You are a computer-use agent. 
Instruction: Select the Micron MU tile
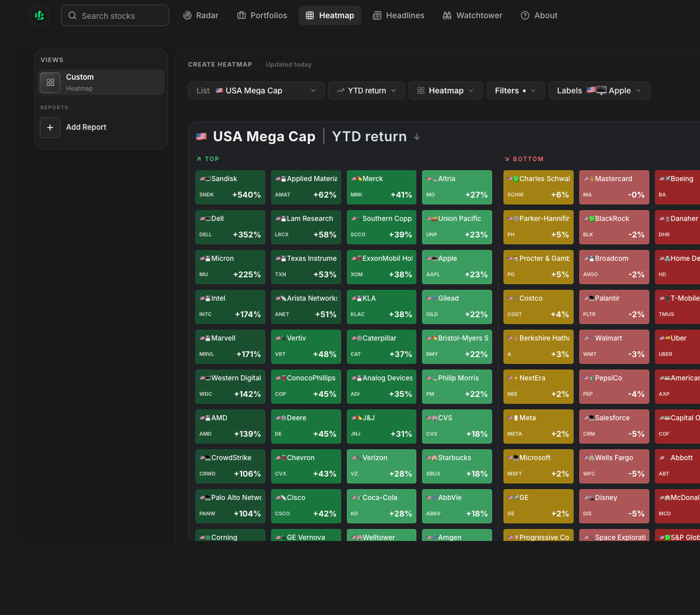point(230,266)
